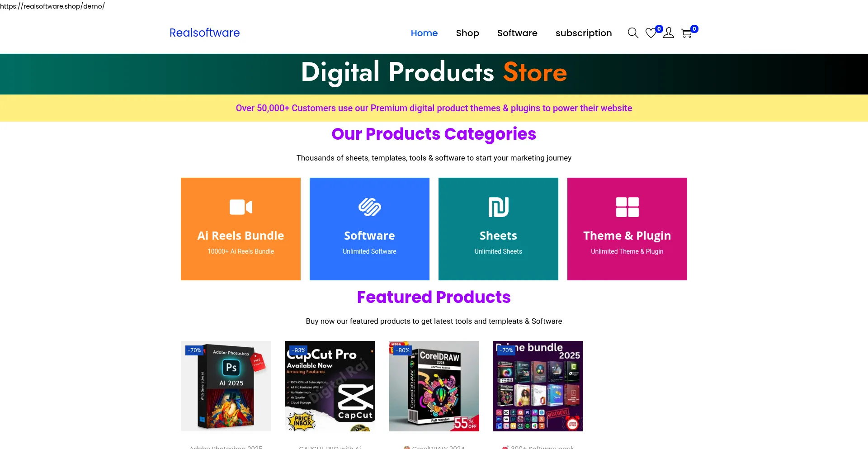Open the subscription menu item

pos(584,33)
